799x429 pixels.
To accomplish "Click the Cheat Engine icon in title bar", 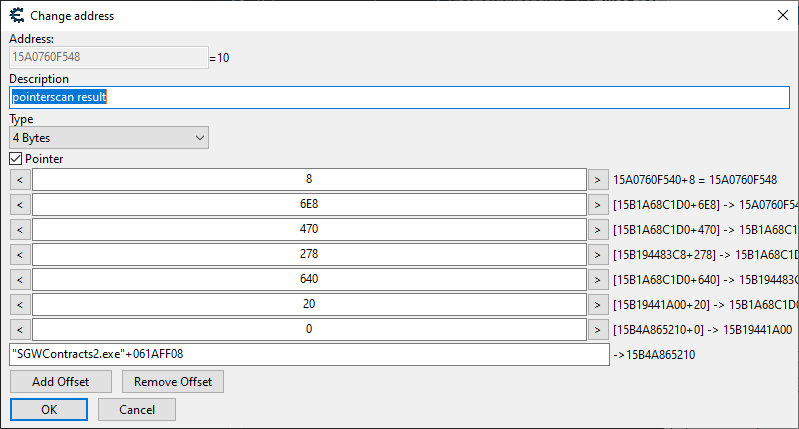I will 16,15.
